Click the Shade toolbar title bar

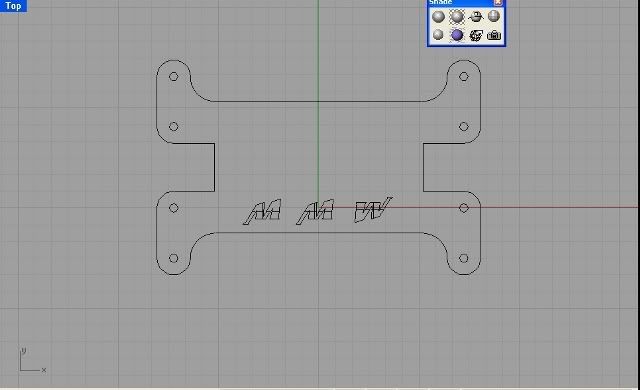point(460,3)
